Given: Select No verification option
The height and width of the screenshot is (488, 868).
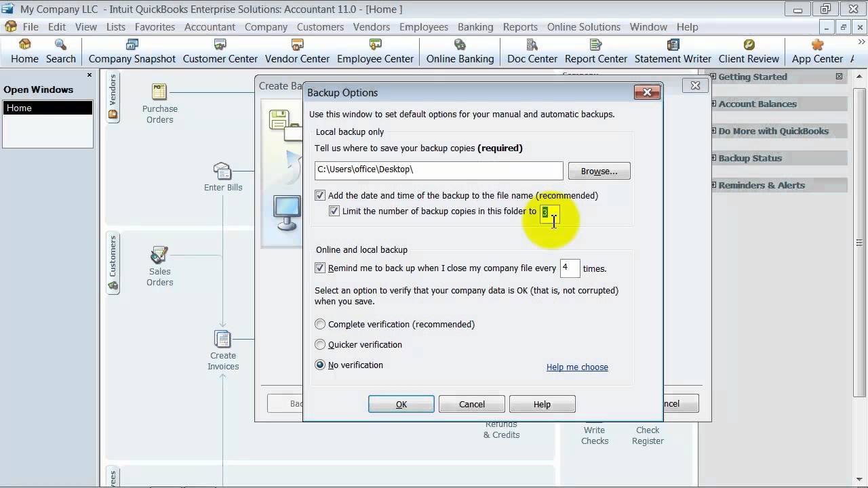Looking at the screenshot, I should point(320,365).
